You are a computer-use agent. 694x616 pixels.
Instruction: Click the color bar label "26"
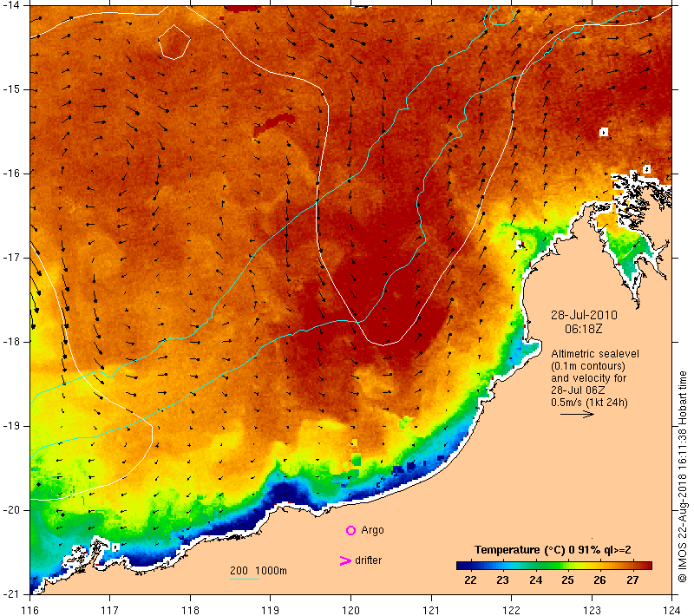(599, 580)
